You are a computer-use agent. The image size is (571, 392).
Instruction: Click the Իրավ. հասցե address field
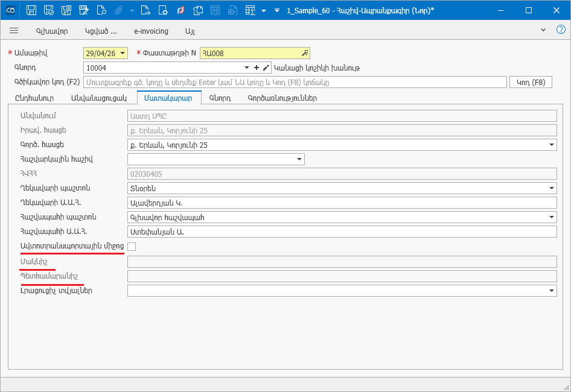[342, 130]
